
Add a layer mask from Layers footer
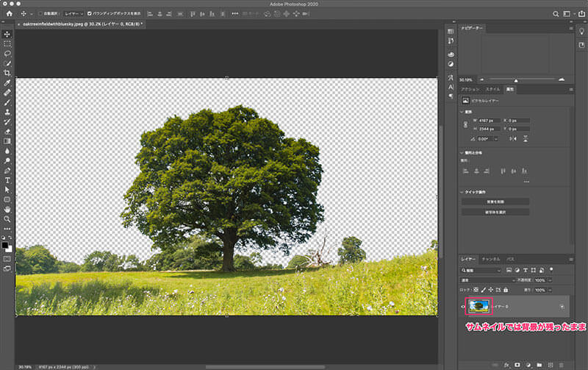pyautogui.click(x=517, y=365)
